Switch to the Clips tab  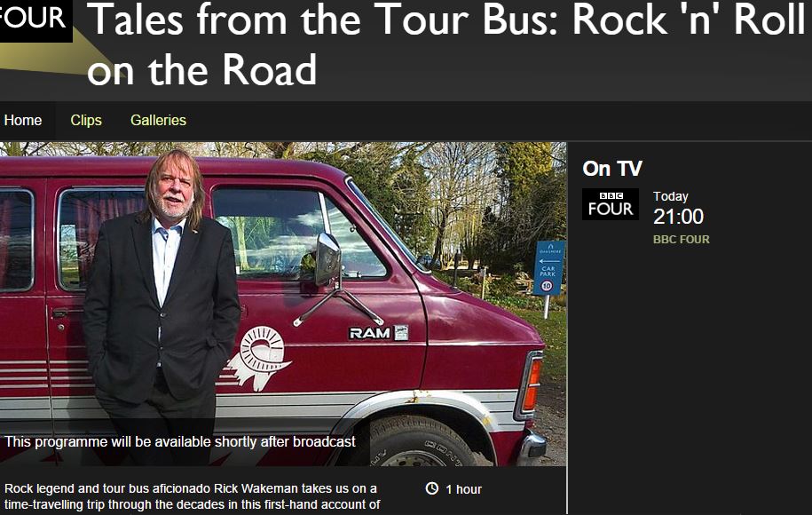click(x=86, y=120)
